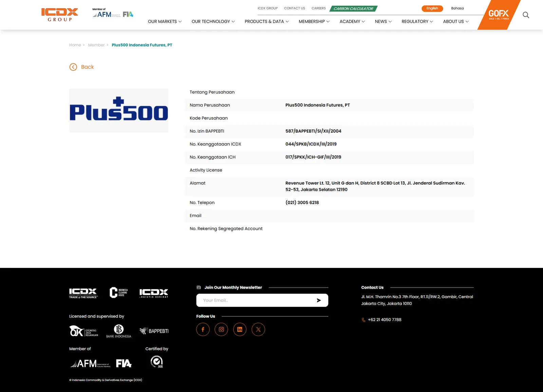The image size is (543, 392).
Task: Click the footer phone icon beside +62 number
Action: pyautogui.click(x=363, y=320)
